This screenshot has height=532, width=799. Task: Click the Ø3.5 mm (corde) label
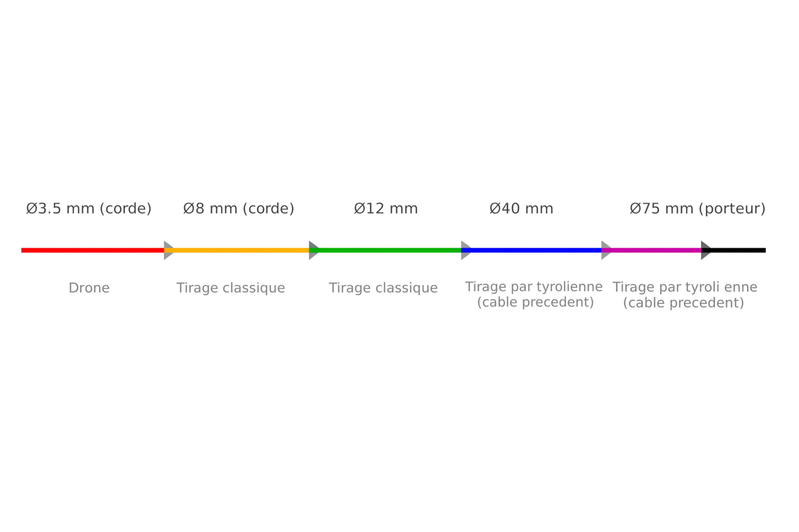[89, 209]
